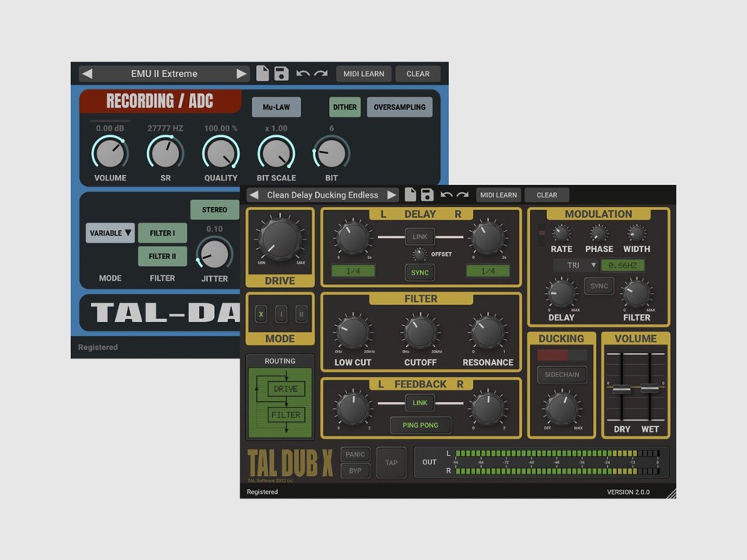This screenshot has height=560, width=747.
Task: Click right delay 1/4 time display
Action: pyautogui.click(x=488, y=271)
